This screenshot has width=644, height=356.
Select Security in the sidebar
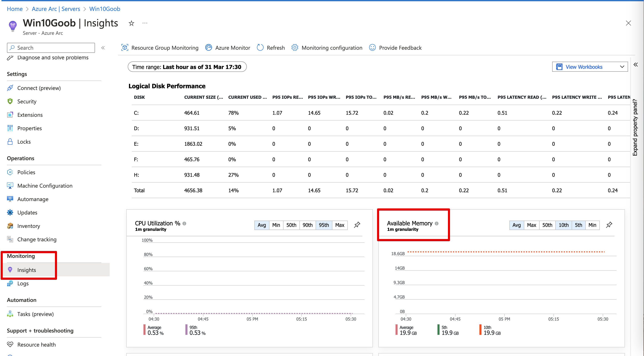click(x=27, y=101)
